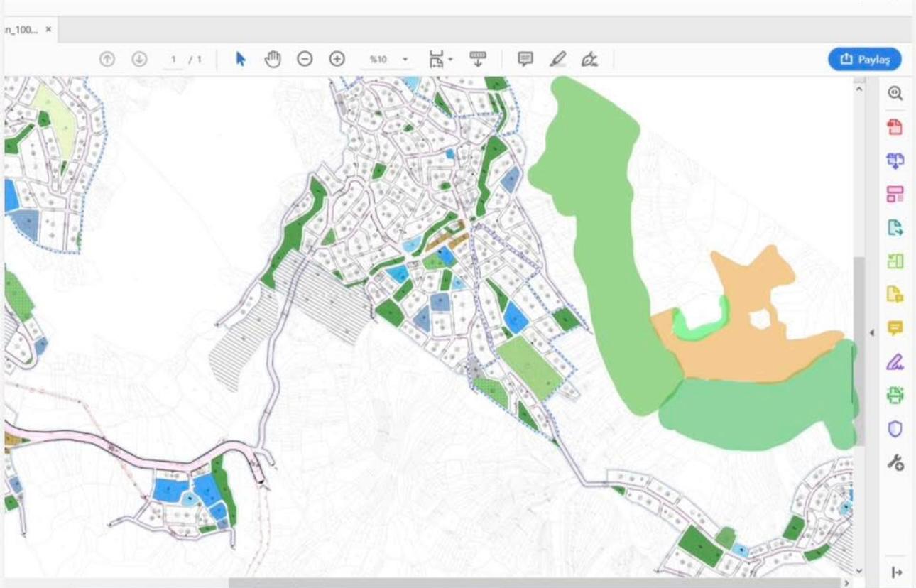Screen dimensions: 916x588
Task: Click the current page number field
Action: 173,60
